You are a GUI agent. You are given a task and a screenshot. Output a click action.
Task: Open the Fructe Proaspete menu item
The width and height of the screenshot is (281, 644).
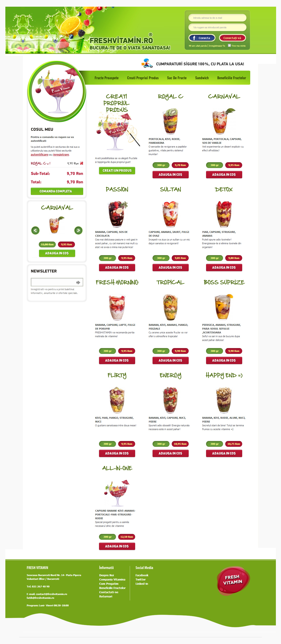pos(107,78)
